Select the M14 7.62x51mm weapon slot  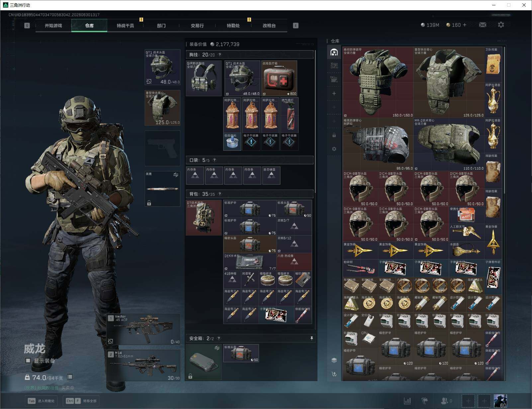coord(143,365)
